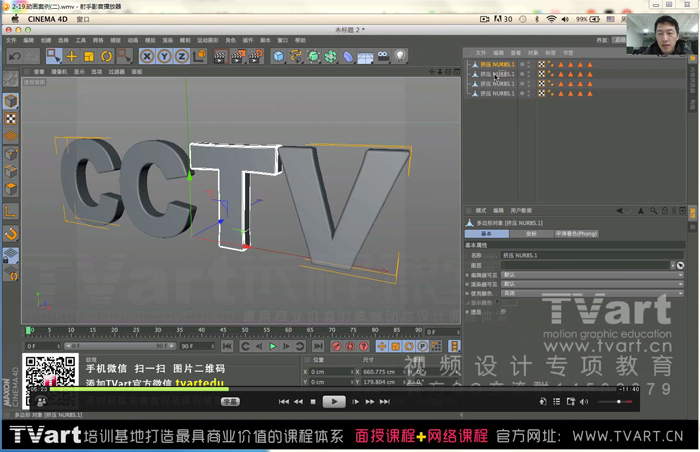700x452 pixels.
Task: Play the C4D timeline animation forward
Action: point(273,346)
